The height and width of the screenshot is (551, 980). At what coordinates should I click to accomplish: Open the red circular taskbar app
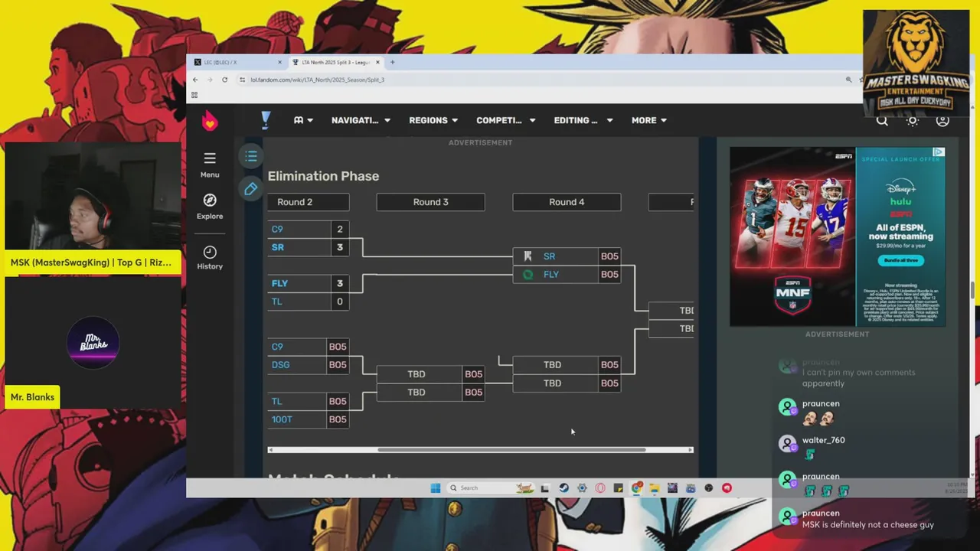click(x=727, y=488)
